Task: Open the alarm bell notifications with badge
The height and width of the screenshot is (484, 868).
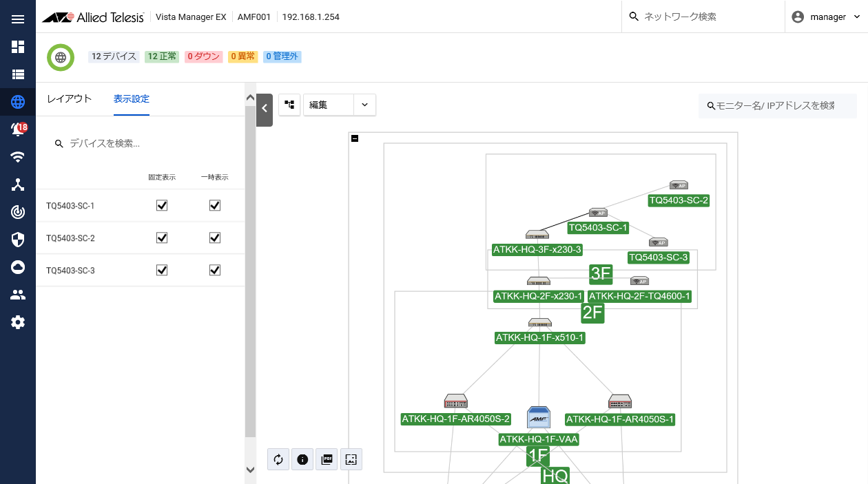Action: (18, 129)
